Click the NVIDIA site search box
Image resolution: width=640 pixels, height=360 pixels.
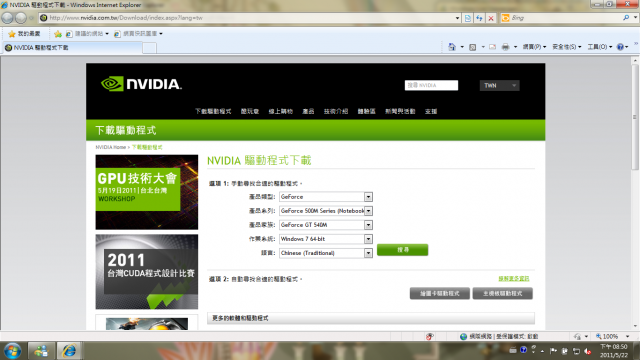point(431,85)
